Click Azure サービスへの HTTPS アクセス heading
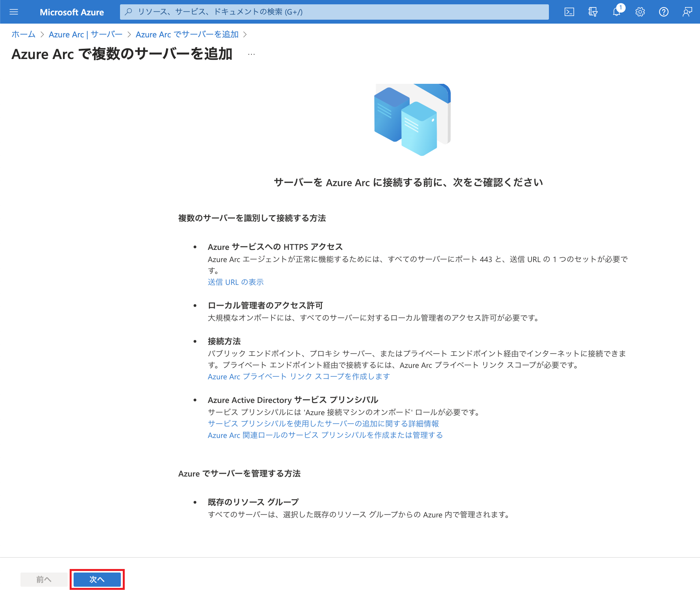Image resolution: width=700 pixels, height=593 pixels. (275, 247)
